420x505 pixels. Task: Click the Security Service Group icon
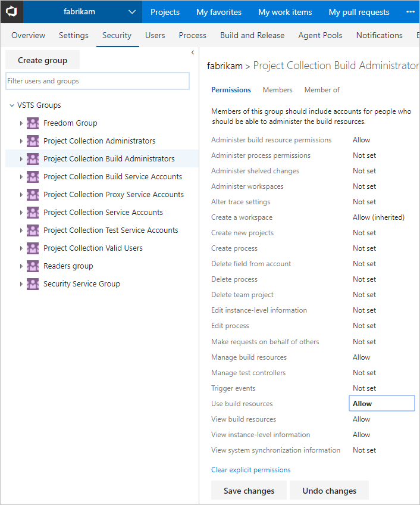tap(32, 283)
